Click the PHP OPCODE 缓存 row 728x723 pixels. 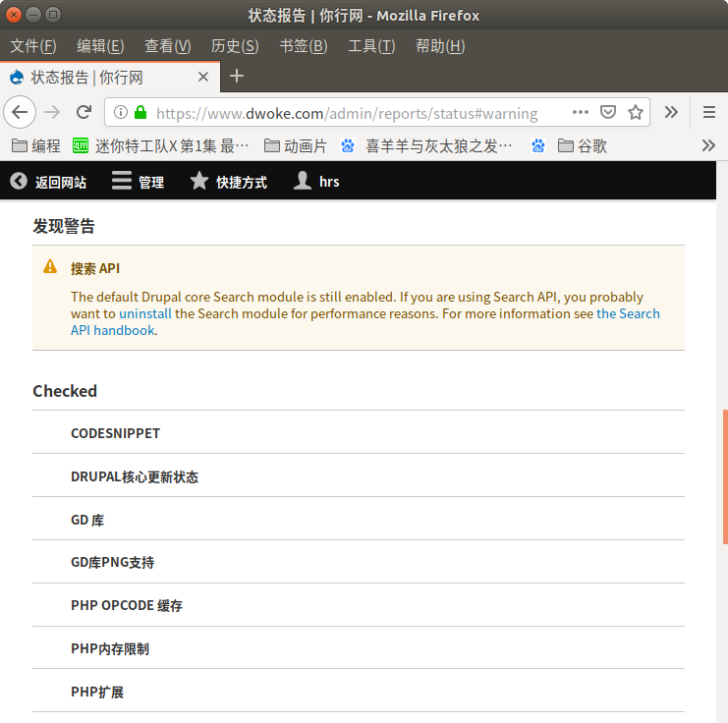point(359,605)
